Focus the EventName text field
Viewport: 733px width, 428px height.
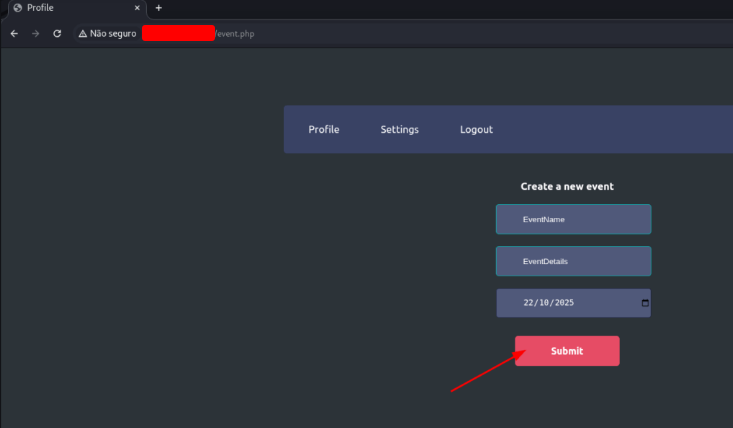tap(573, 219)
